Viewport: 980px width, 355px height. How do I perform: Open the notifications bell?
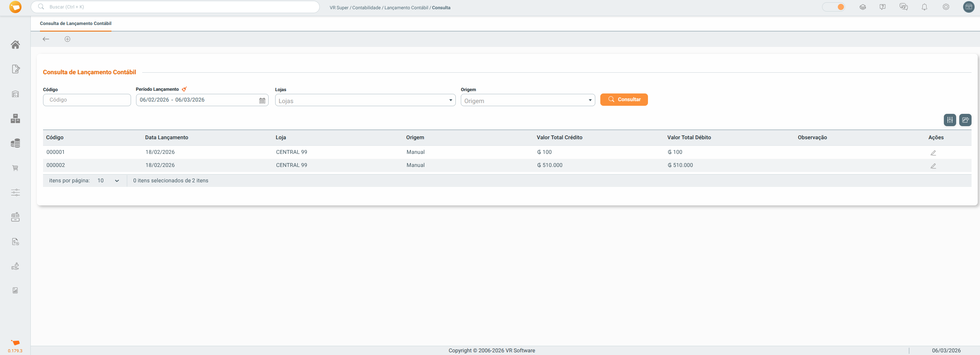(x=924, y=7)
